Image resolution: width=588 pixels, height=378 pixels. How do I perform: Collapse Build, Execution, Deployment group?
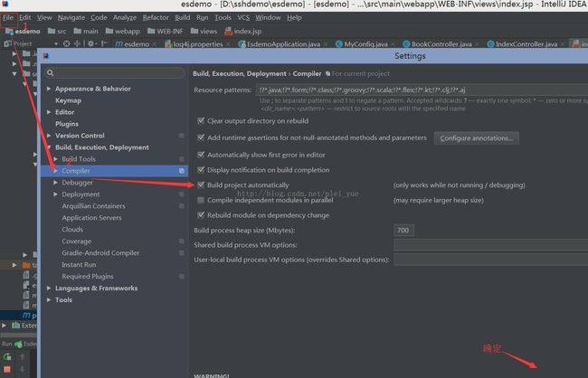tap(49, 147)
